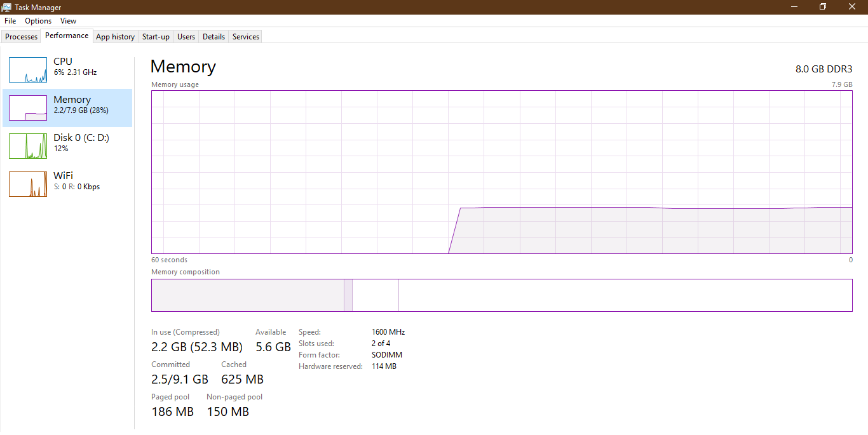Switch to the Services tab
Screen dimensions: 868x435
(245, 36)
